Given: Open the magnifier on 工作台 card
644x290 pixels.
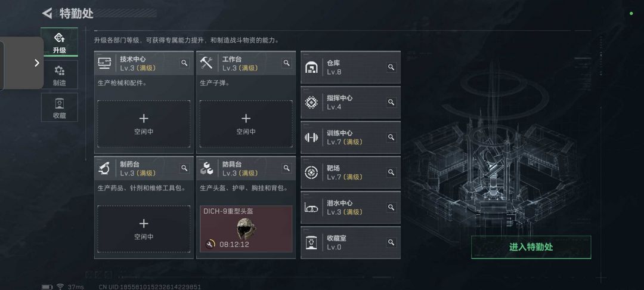Looking at the screenshot, I should [x=286, y=63].
